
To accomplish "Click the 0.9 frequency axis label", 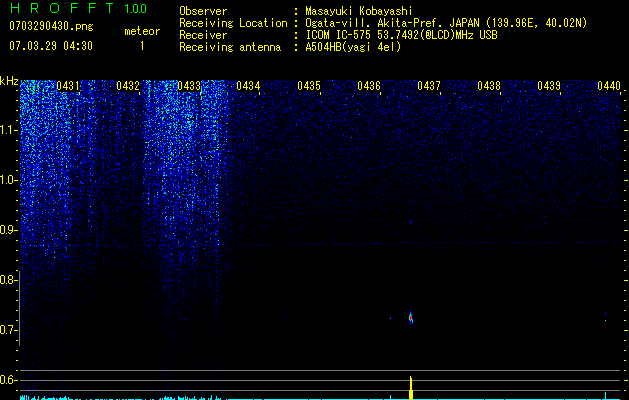I will point(8,230).
